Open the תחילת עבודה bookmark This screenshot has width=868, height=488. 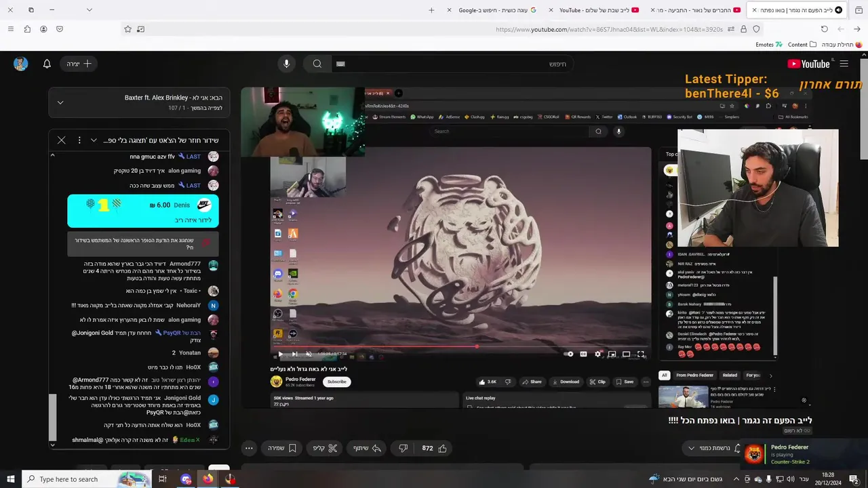coord(842,45)
